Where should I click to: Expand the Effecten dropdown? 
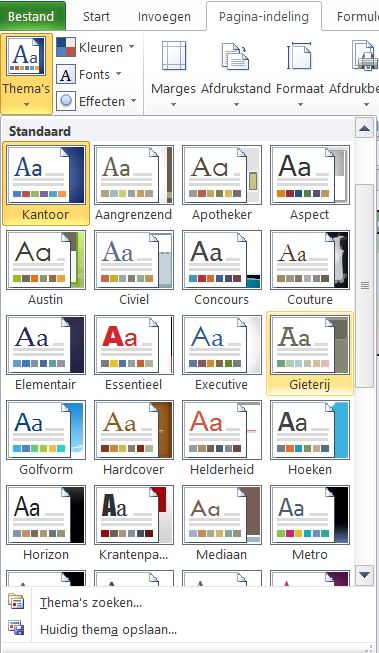[97, 101]
